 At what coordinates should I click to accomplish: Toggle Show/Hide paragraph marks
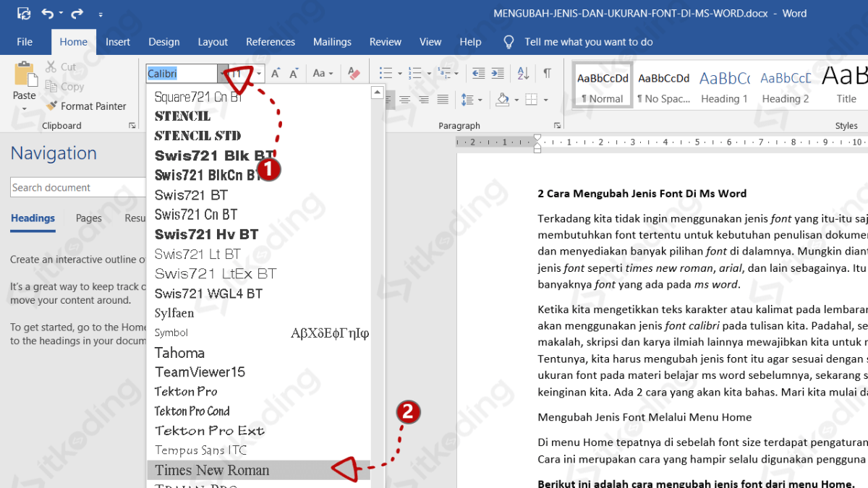click(548, 74)
